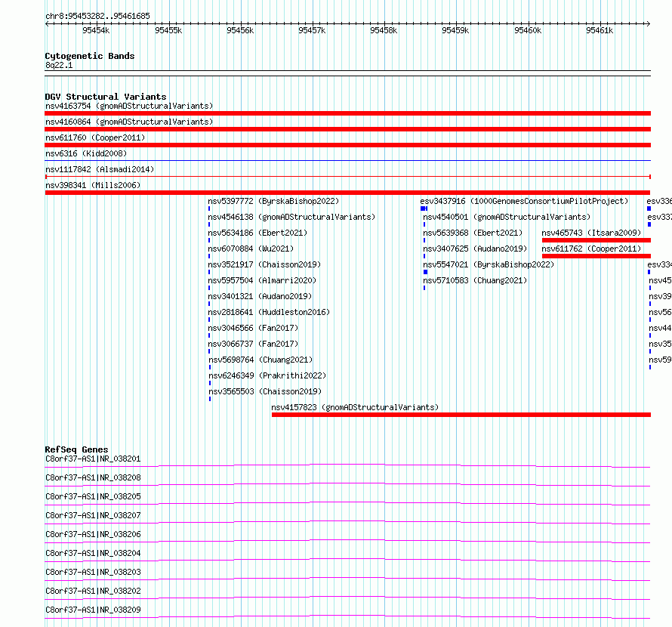
Task: Open nsv3046566 (Fan2017) variant
Action: click(253, 328)
